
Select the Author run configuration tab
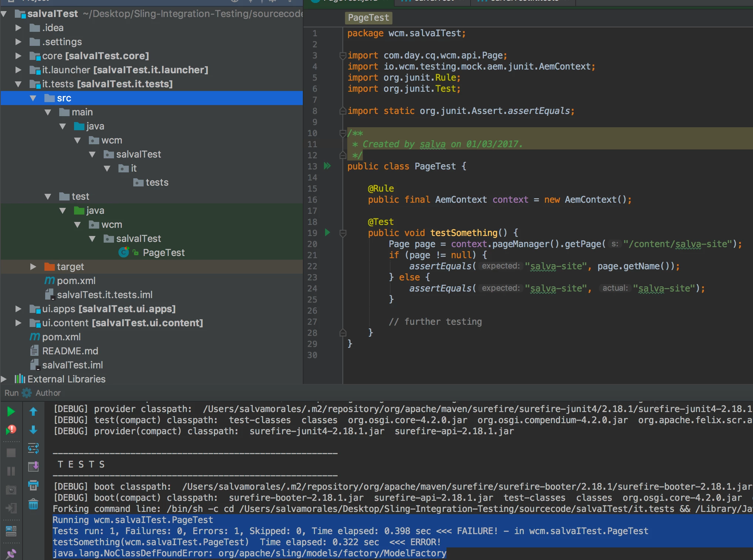47,393
